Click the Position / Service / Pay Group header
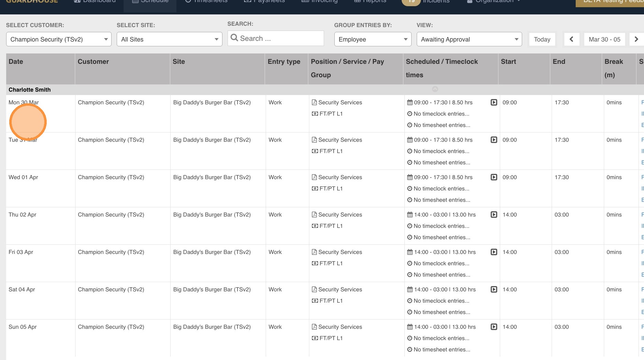This screenshot has width=644, height=360. (356, 69)
